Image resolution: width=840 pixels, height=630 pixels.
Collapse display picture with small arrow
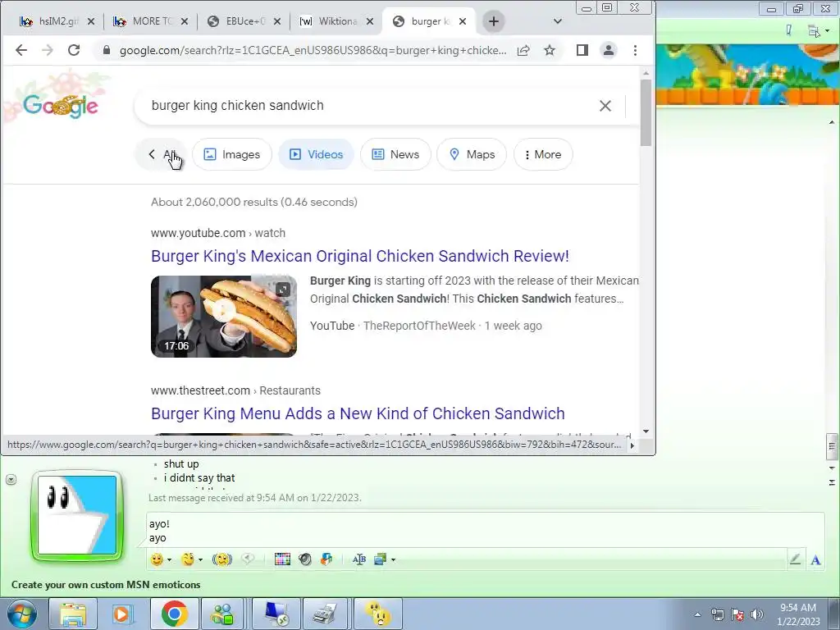11,479
